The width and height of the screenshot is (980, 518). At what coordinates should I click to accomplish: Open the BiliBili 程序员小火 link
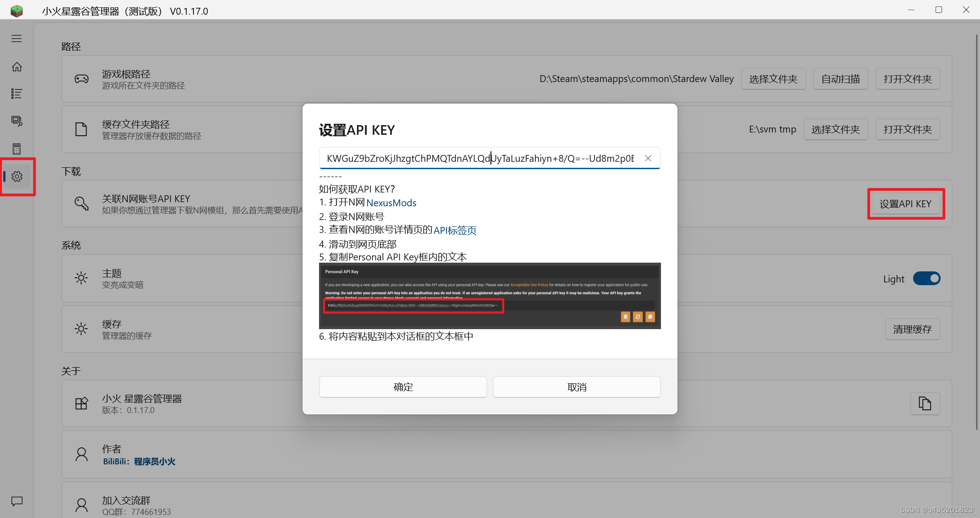[x=139, y=462]
